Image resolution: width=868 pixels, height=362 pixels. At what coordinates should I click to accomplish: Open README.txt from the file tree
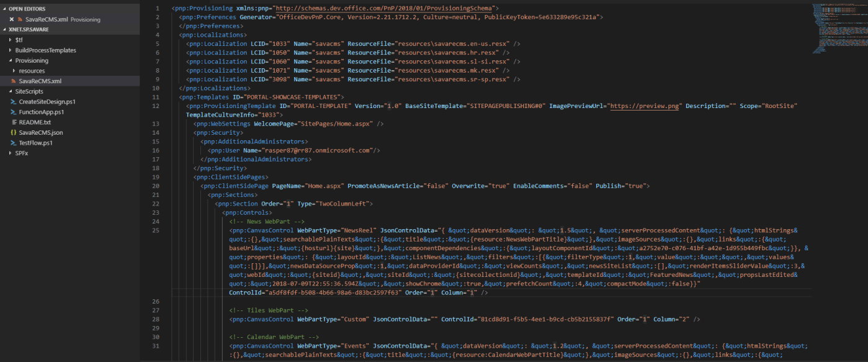coord(35,122)
